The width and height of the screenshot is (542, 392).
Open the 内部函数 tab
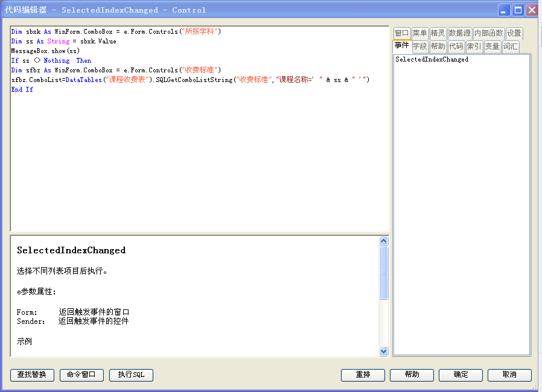tap(488, 34)
